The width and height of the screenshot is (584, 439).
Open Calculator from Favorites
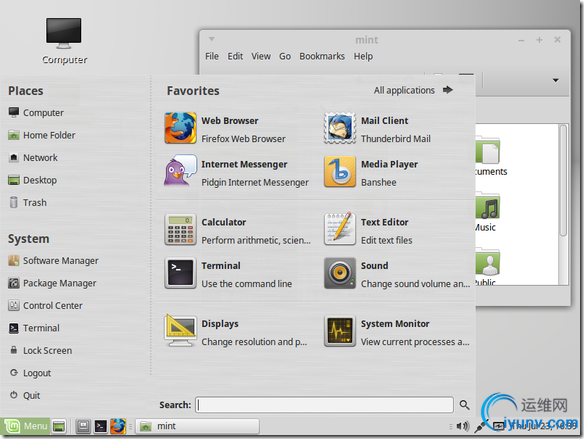point(237,230)
